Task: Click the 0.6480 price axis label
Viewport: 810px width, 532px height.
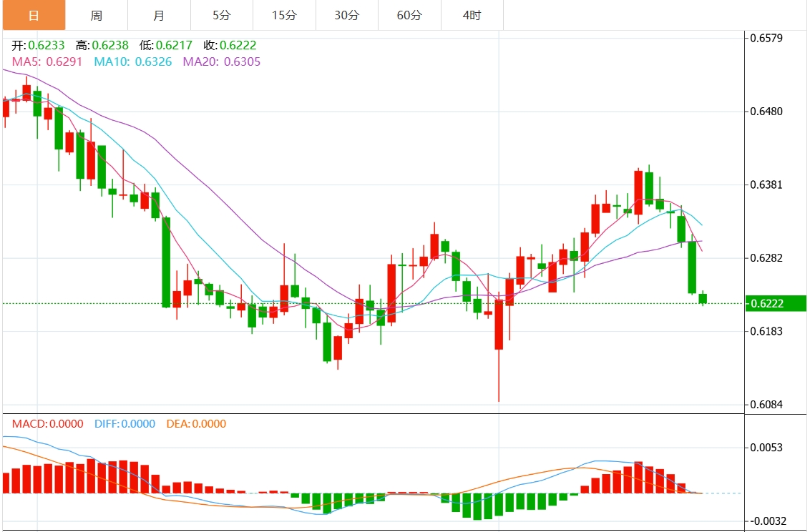Action: (766, 112)
